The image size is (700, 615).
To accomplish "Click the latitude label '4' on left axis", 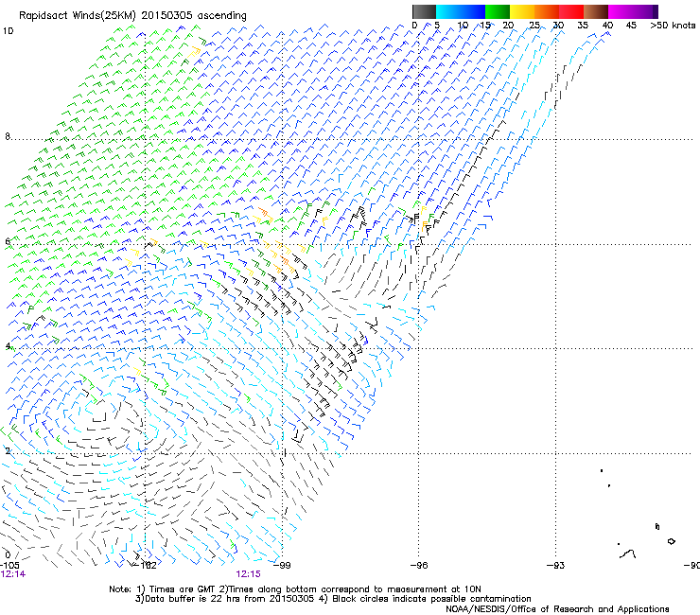I will click(8, 346).
